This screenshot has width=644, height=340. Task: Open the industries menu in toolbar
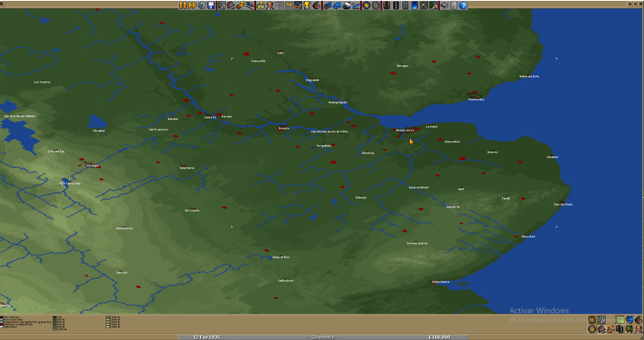[316, 5]
